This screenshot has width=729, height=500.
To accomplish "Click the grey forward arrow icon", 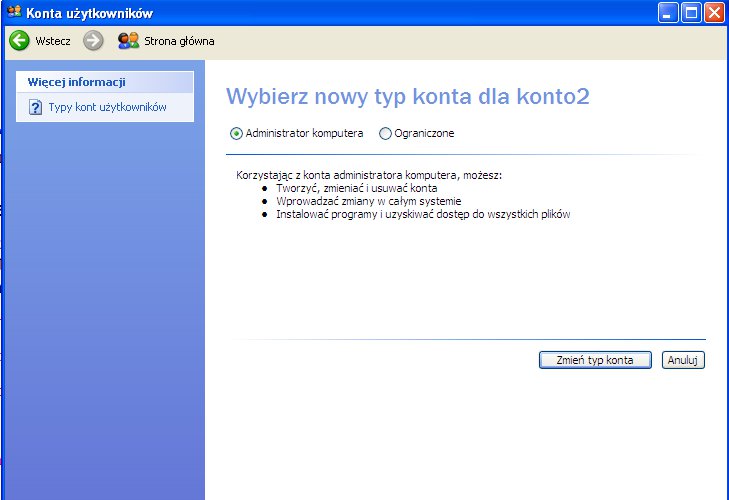I will click(x=93, y=40).
